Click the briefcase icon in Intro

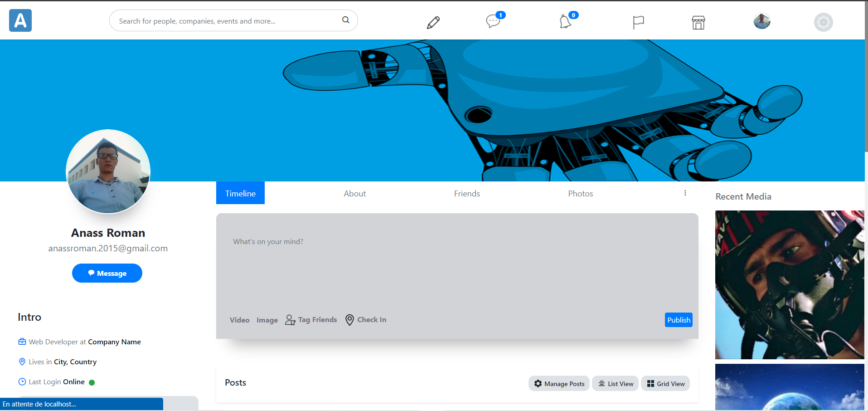pos(22,342)
